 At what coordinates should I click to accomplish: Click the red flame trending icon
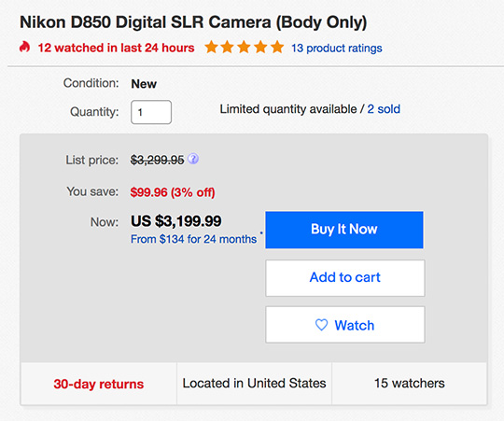(24, 47)
